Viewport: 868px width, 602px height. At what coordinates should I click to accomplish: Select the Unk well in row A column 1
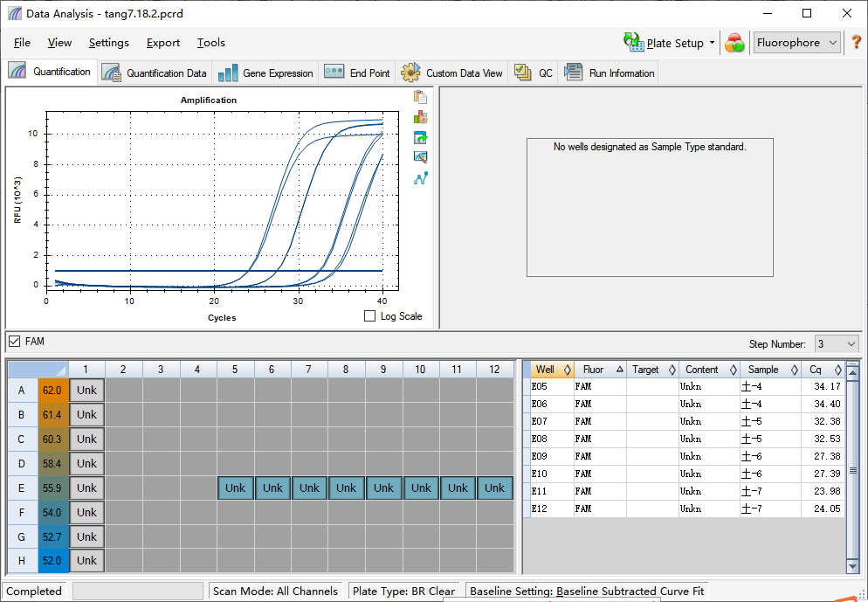click(86, 391)
